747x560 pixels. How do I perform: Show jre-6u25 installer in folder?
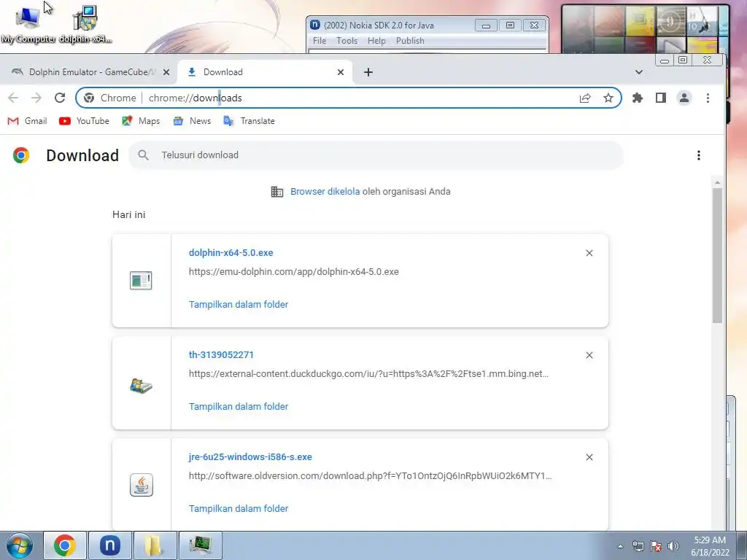pos(239,508)
